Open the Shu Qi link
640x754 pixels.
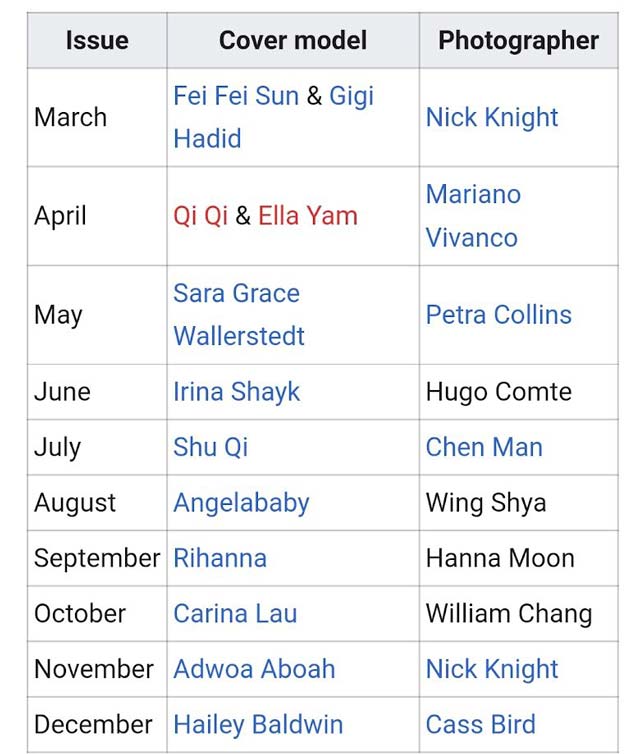(x=210, y=447)
